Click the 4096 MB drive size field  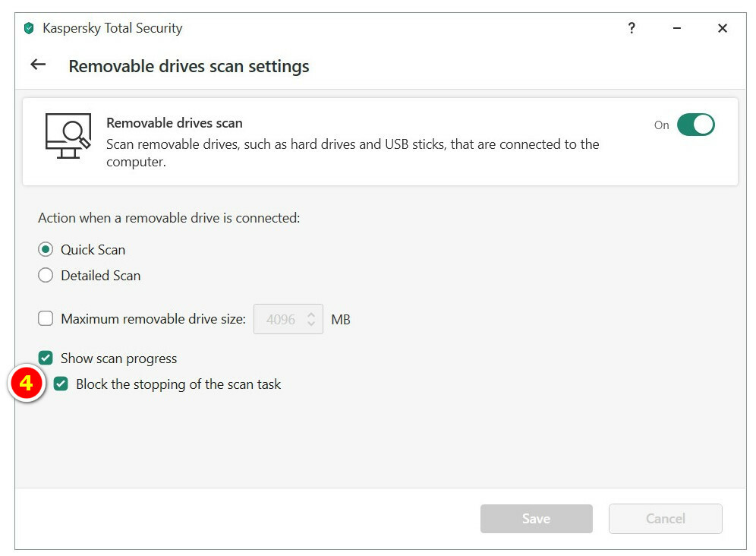point(280,320)
